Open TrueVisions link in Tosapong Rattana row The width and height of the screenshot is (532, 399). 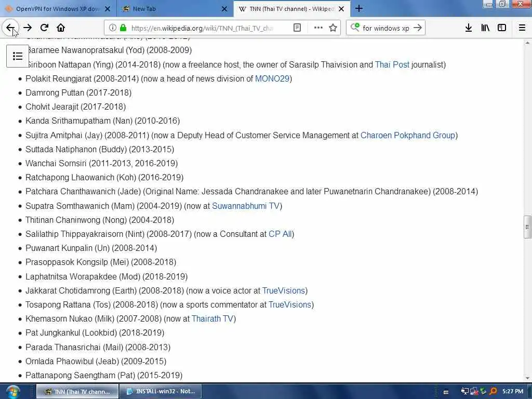tap(290, 304)
